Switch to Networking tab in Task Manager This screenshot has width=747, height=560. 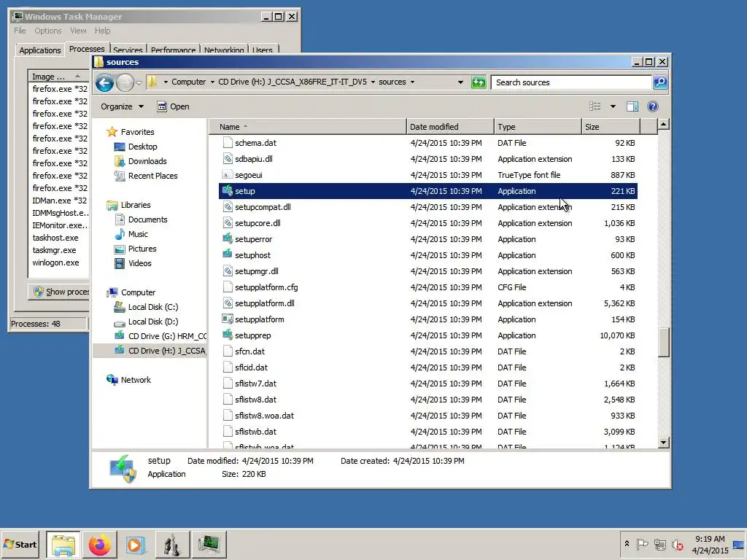[x=224, y=50]
